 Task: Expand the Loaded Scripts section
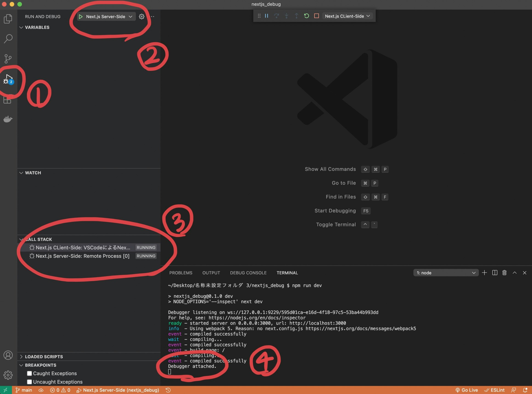click(44, 357)
